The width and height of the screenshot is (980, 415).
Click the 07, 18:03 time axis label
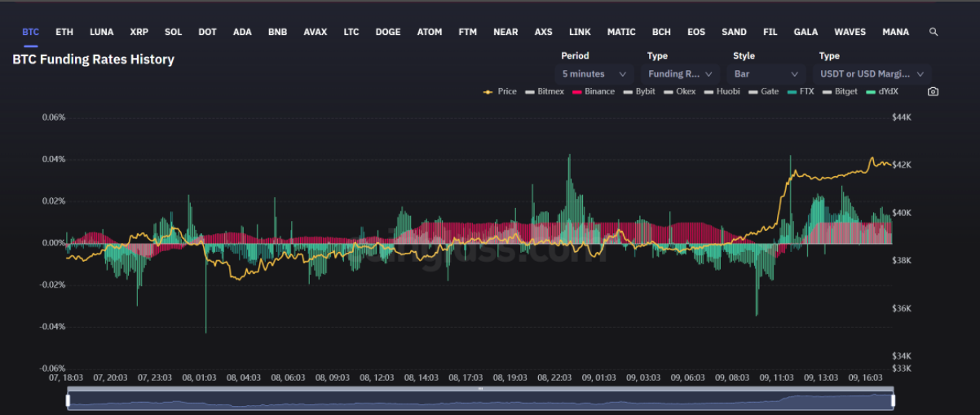pos(66,377)
